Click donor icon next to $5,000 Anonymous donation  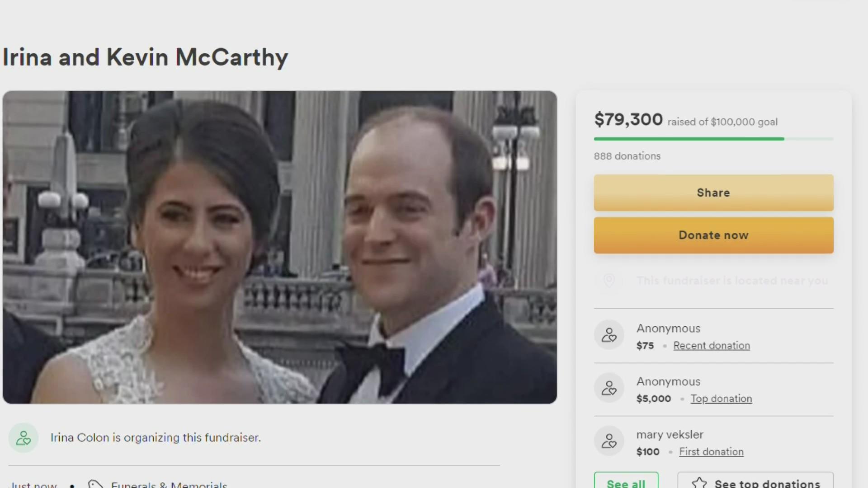pos(609,388)
